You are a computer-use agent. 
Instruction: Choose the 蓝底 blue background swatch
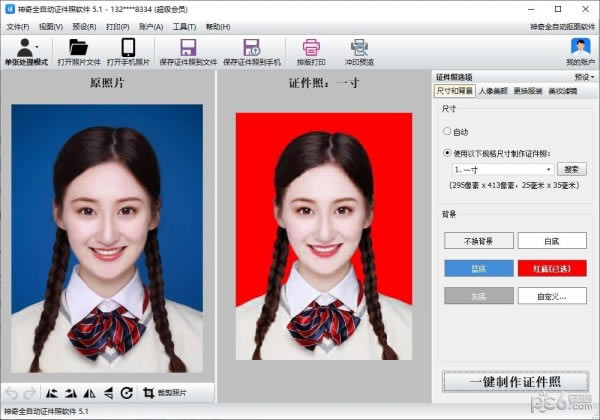(479, 267)
